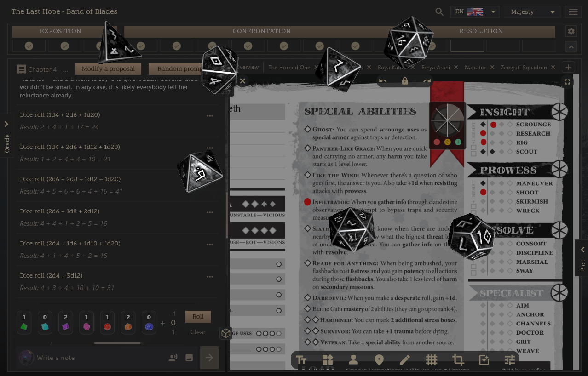Select the location pin tool in the toolbar
This screenshot has width=588, height=376.
(379, 360)
